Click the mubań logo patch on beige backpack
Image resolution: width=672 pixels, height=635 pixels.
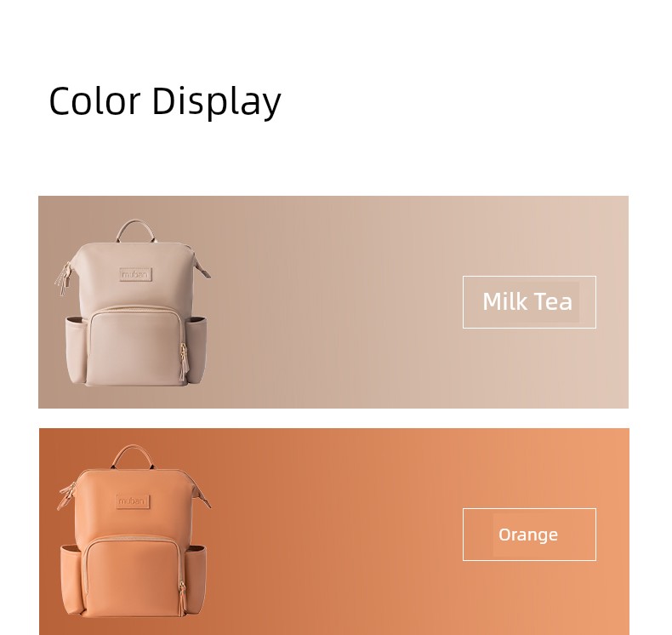[136, 274]
